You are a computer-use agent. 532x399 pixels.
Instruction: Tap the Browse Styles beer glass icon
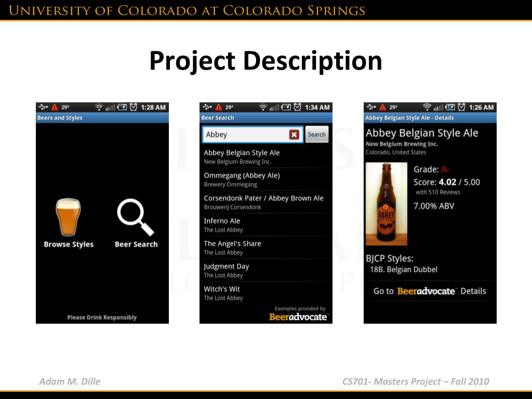(x=68, y=217)
